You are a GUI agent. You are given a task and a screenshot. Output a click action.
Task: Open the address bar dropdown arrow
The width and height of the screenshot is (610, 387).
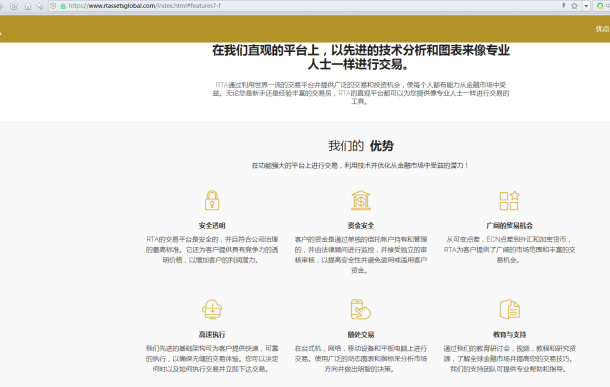586,6
